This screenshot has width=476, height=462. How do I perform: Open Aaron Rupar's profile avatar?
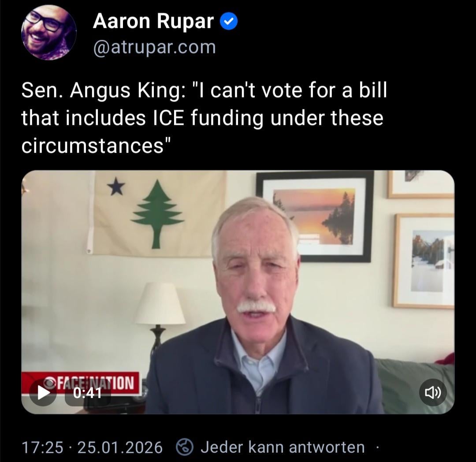click(x=48, y=33)
